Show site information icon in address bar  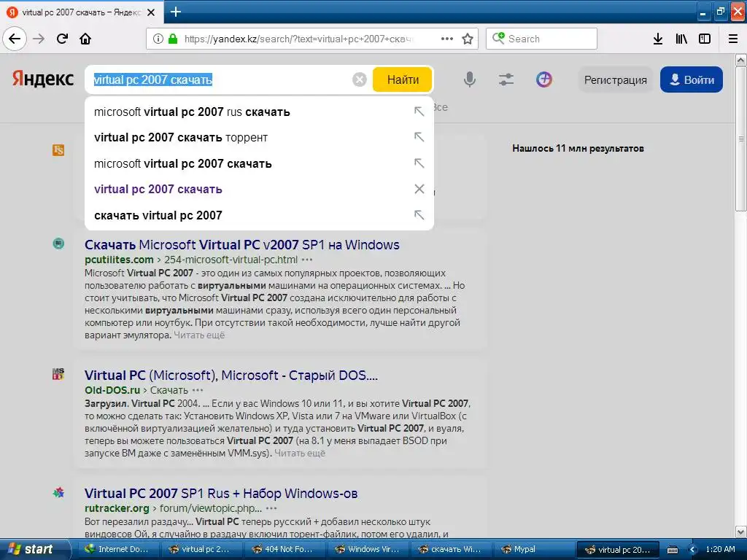click(x=158, y=39)
